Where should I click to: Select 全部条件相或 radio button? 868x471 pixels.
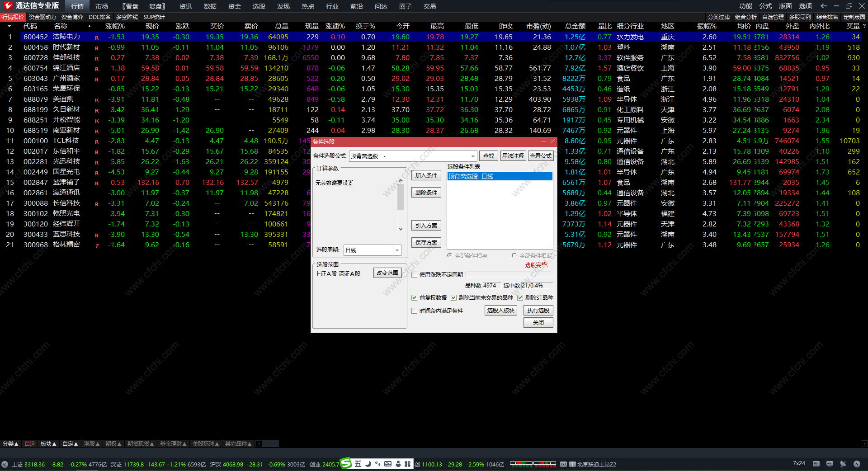pos(514,255)
